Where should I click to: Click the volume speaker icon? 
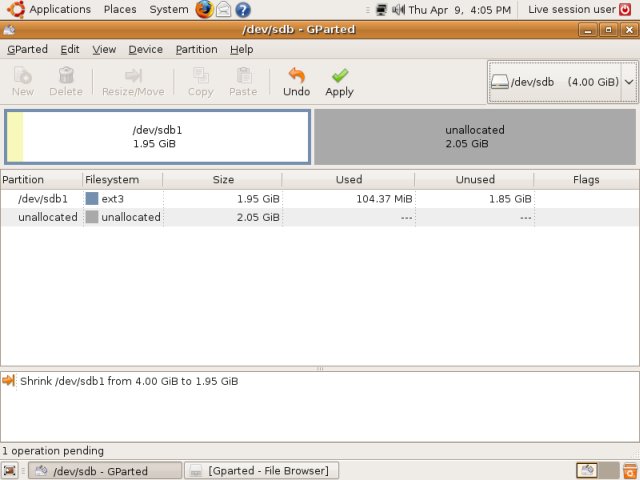point(398,9)
